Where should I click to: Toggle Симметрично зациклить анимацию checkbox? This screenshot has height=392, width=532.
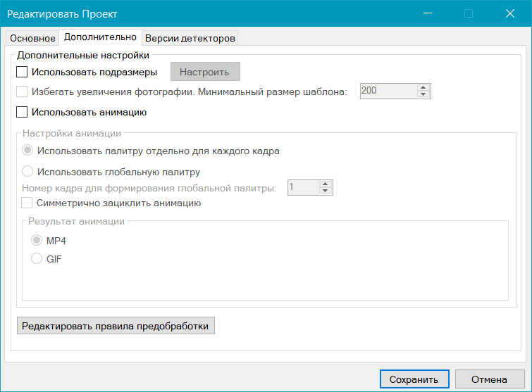click(27, 203)
